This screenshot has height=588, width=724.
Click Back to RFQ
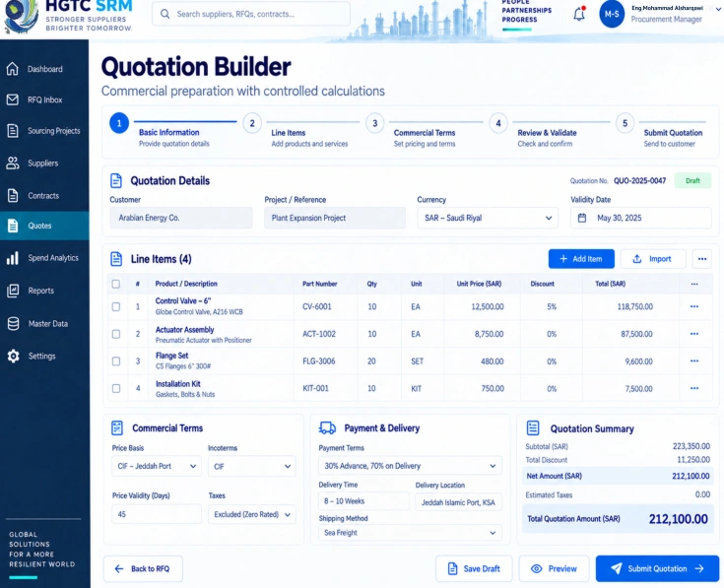point(143,568)
